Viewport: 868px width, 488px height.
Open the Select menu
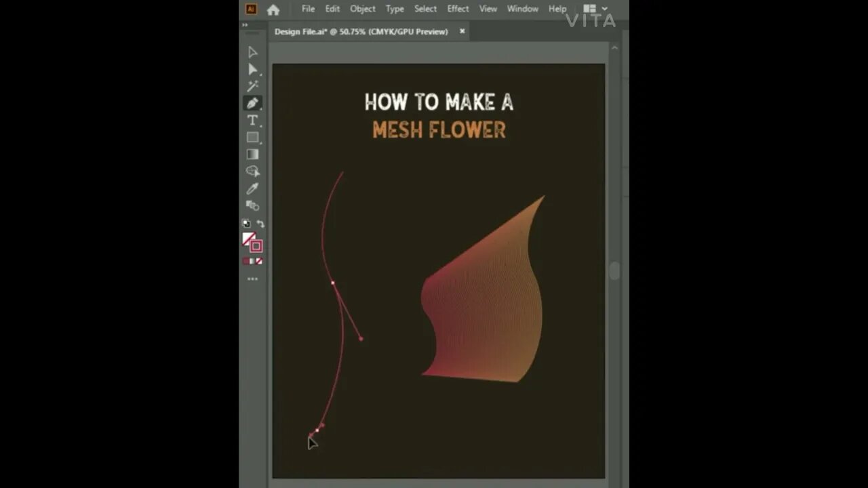click(425, 9)
